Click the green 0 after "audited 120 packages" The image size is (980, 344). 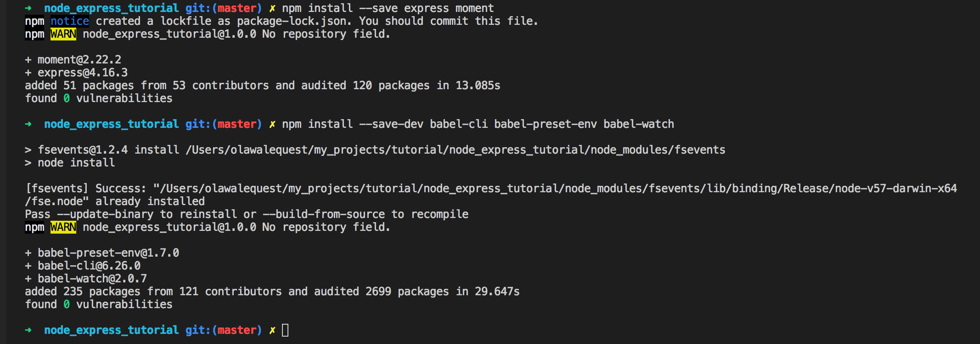(67, 98)
